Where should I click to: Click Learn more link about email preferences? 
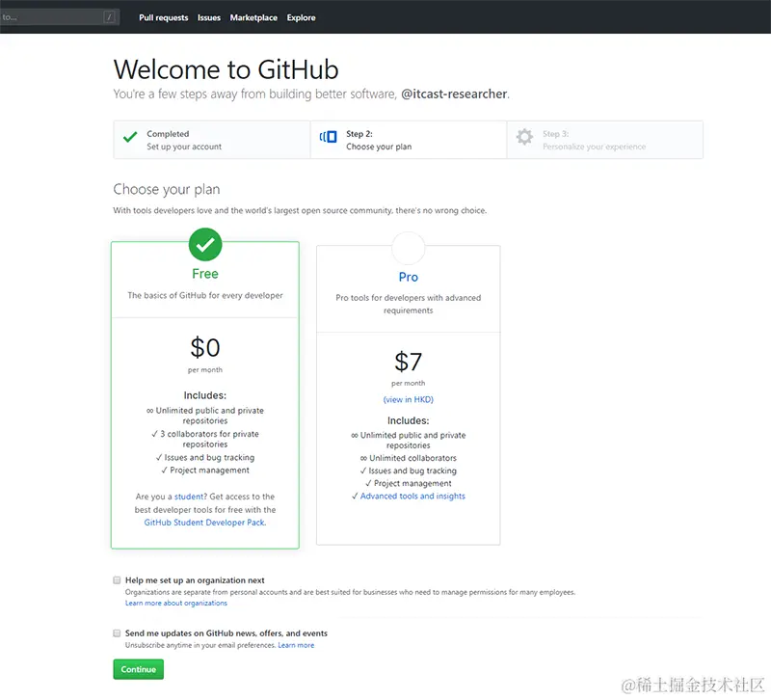pos(296,645)
